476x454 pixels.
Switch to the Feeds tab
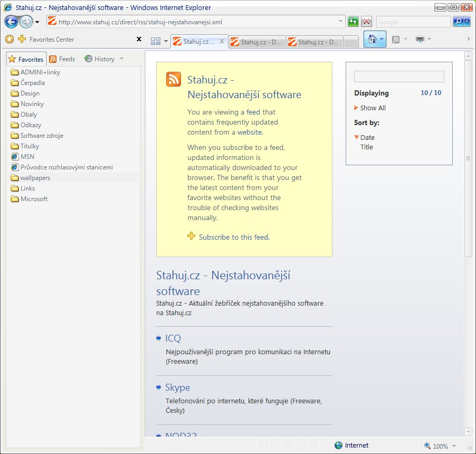point(62,59)
